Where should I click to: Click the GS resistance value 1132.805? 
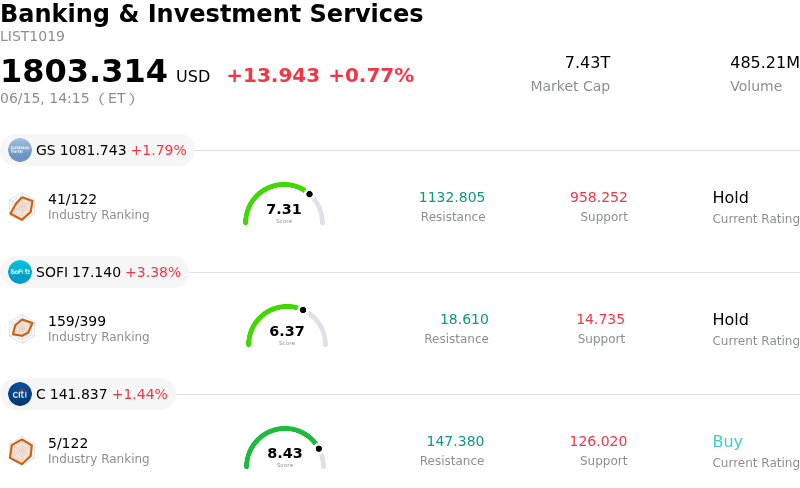click(452, 197)
